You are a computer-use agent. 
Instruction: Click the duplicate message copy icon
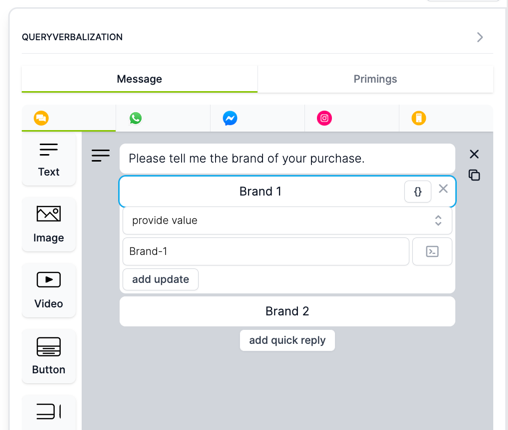point(474,175)
